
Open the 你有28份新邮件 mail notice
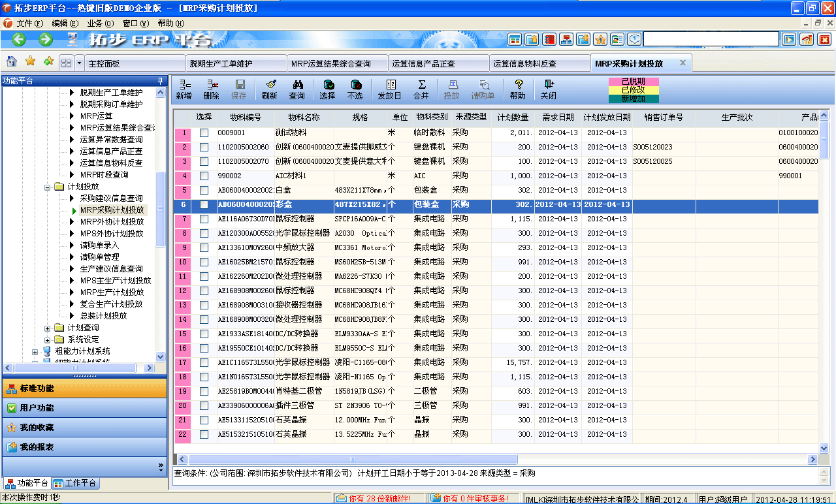[372, 496]
